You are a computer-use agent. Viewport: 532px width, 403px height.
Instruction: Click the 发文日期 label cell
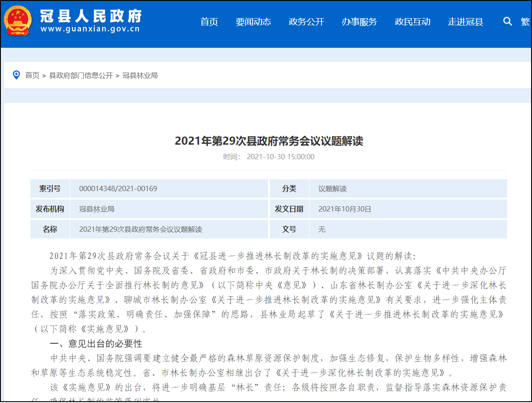click(289, 209)
